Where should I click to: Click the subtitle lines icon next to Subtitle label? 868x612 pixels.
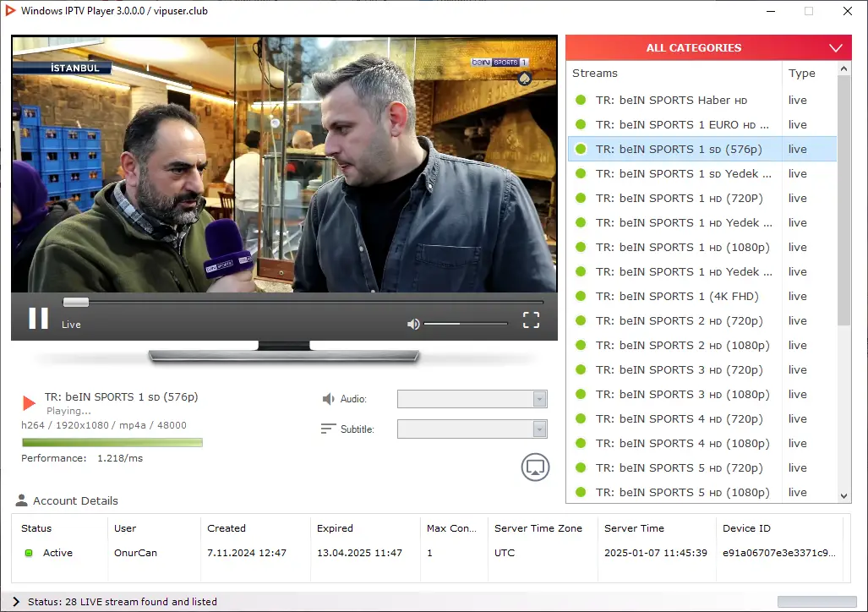click(328, 429)
